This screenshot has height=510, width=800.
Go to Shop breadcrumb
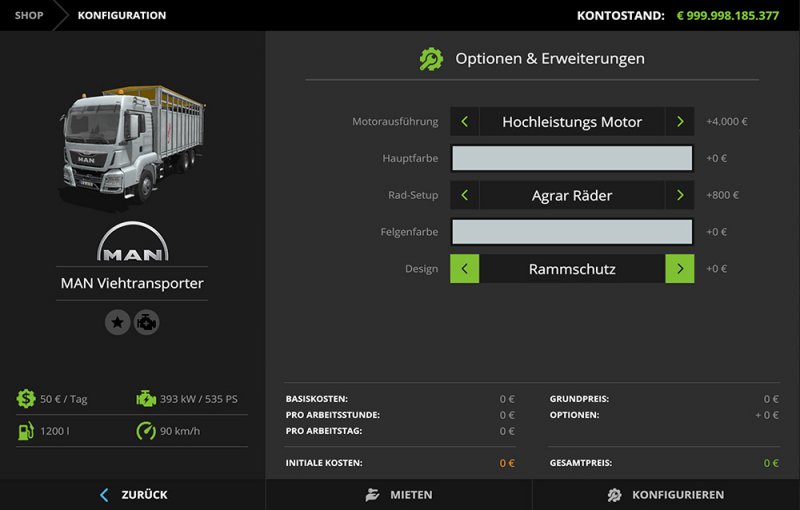(x=29, y=15)
